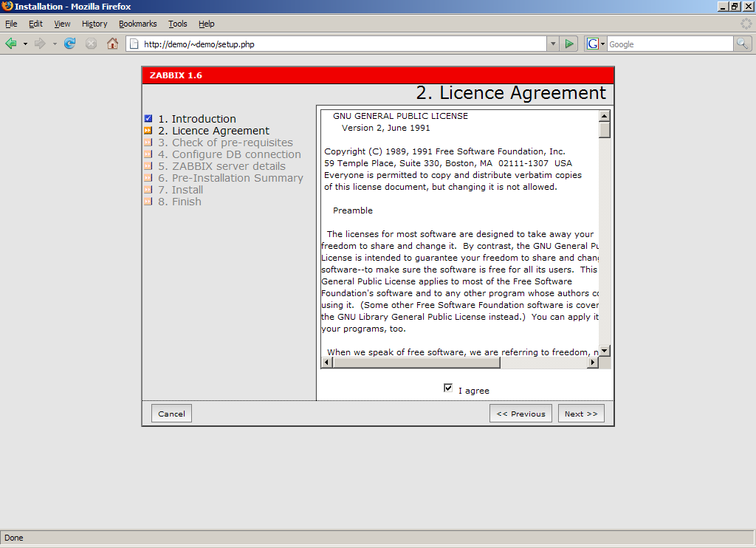Open the Tools menu

[177, 24]
